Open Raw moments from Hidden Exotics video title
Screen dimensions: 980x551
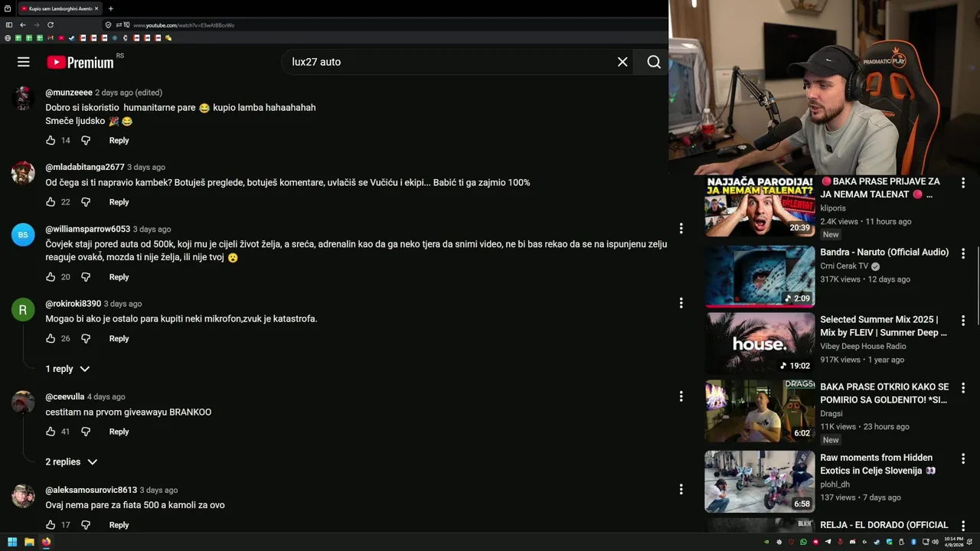pyautogui.click(x=877, y=465)
